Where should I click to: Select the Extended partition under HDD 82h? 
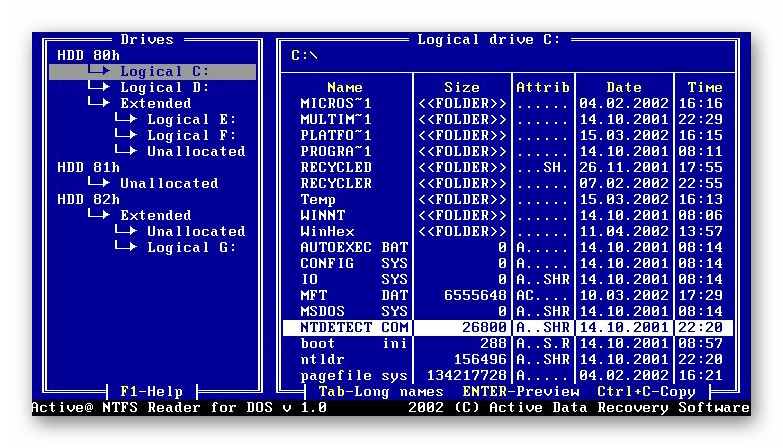tap(155, 215)
